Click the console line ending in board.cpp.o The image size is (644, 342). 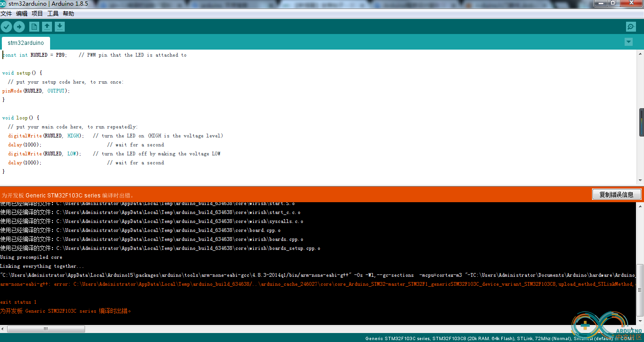pyautogui.click(x=140, y=231)
